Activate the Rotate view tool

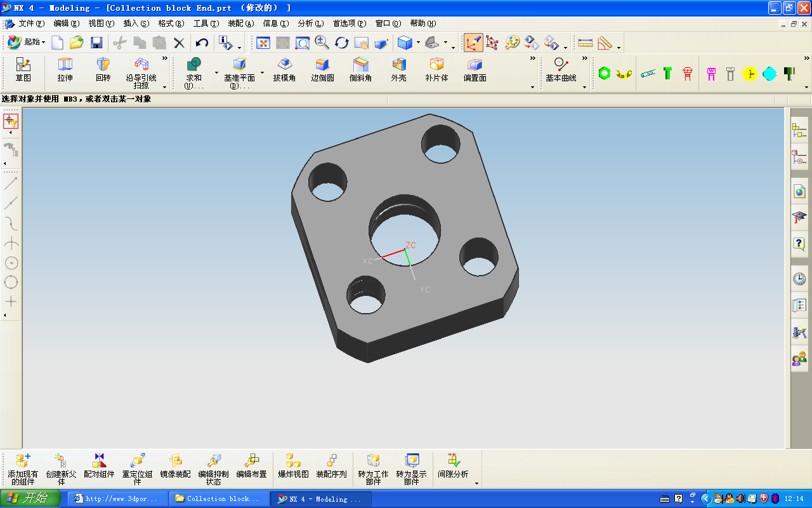pyautogui.click(x=342, y=43)
